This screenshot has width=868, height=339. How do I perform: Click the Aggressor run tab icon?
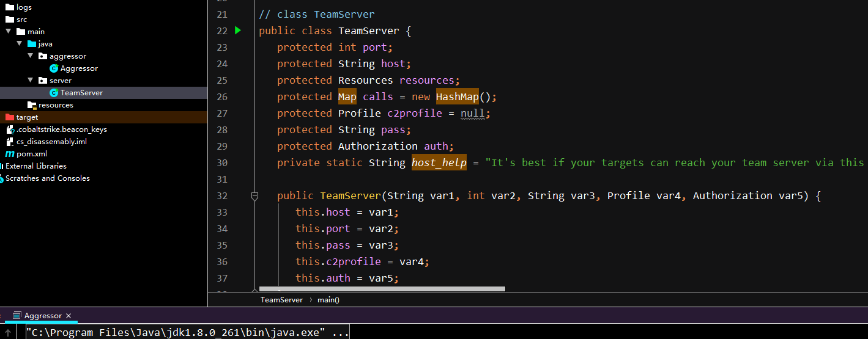(17, 316)
